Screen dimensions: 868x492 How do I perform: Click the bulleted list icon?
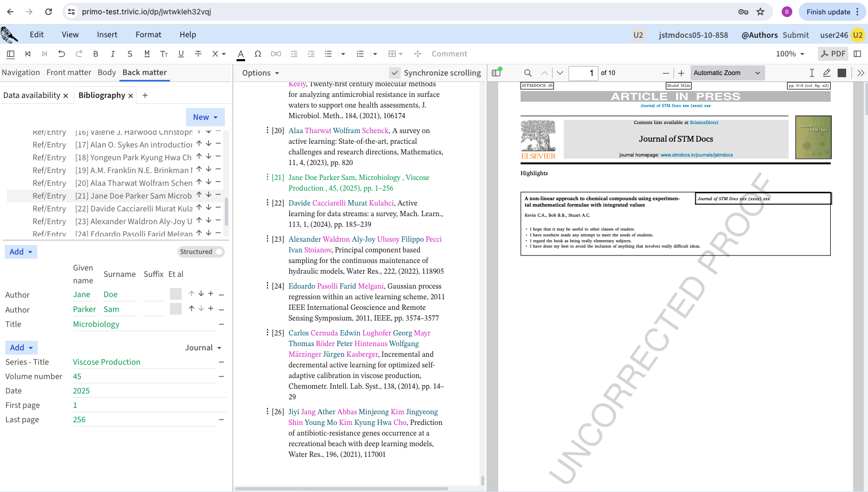click(x=328, y=54)
